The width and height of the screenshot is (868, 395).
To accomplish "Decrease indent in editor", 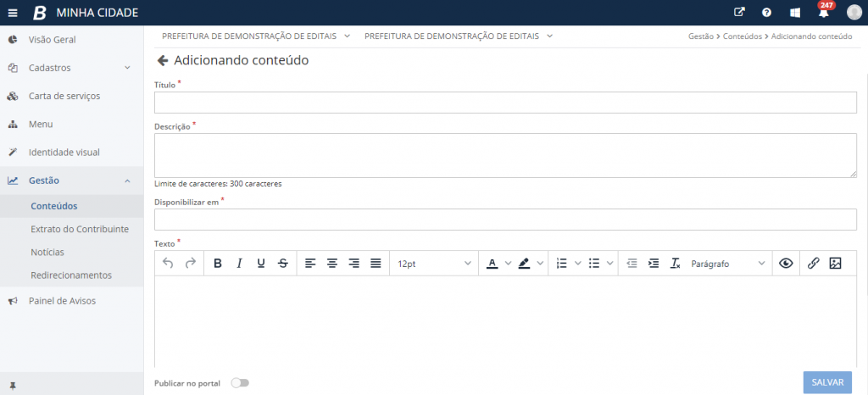I will coord(632,264).
